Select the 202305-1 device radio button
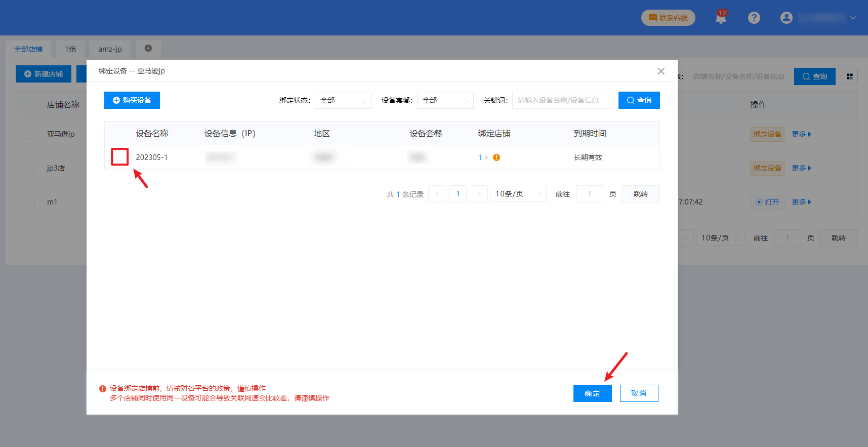Image resolution: width=868 pixels, height=447 pixels. point(120,157)
